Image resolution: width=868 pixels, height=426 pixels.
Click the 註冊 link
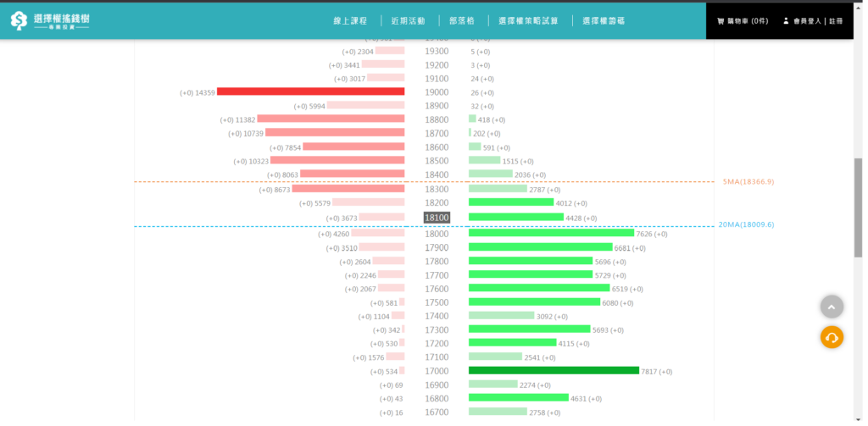pos(836,21)
